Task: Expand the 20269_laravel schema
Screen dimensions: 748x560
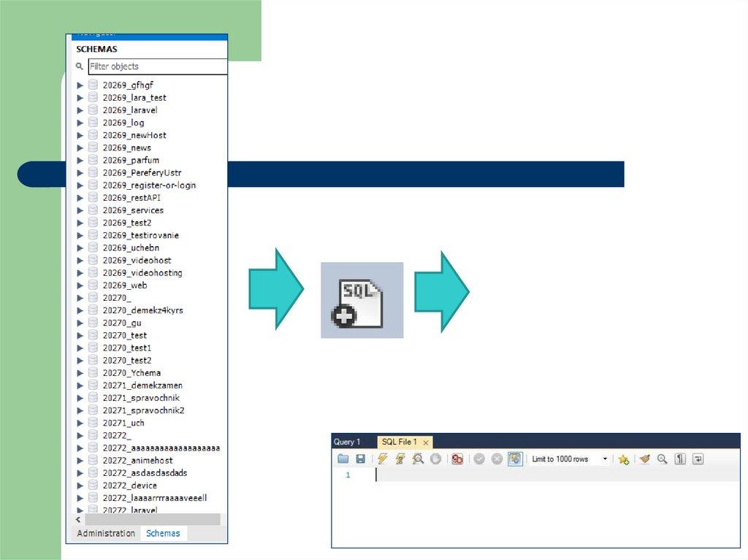Action: (x=80, y=110)
